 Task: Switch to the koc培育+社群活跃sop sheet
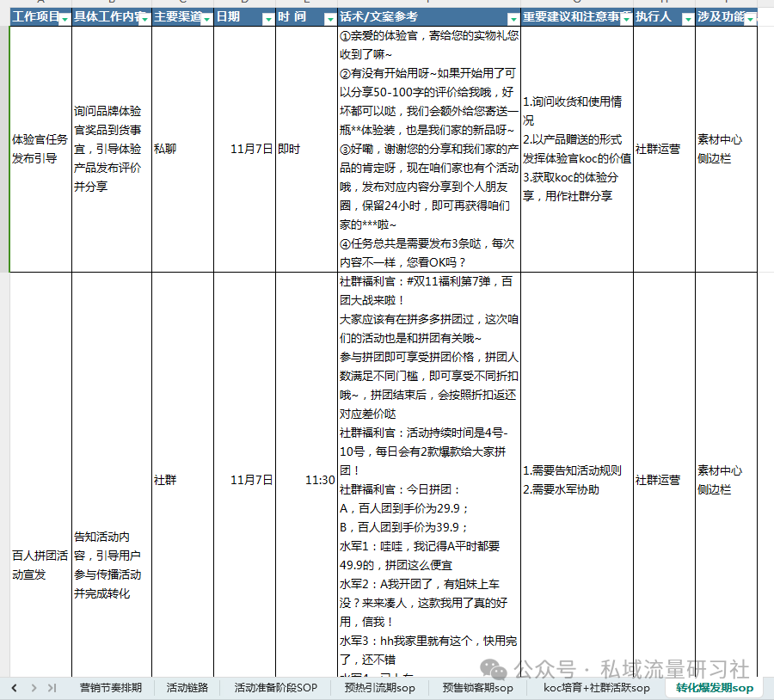(596, 688)
